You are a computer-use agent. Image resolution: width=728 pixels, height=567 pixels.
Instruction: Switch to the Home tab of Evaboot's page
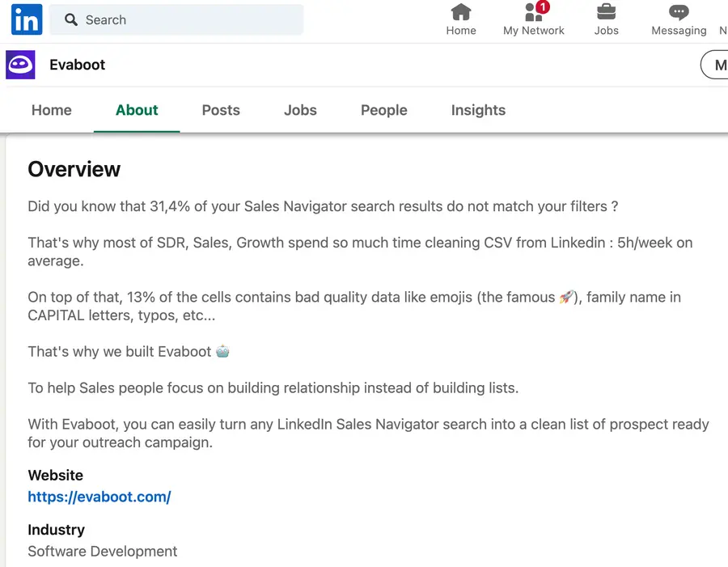tap(51, 110)
